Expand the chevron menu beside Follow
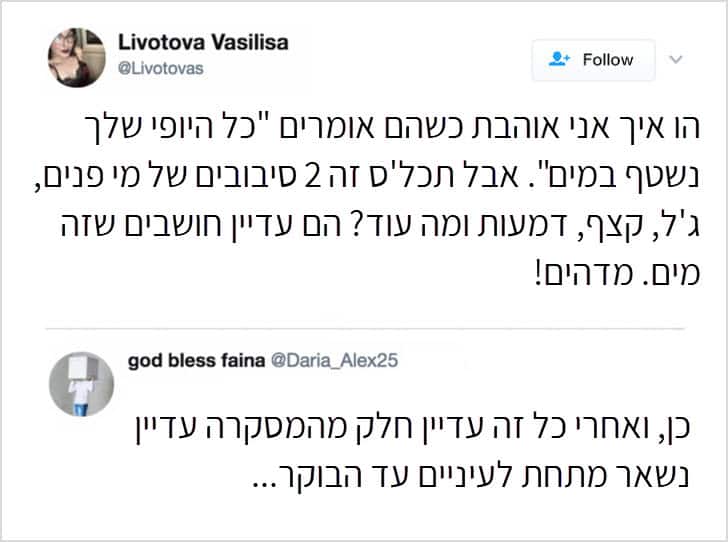 click(675, 60)
